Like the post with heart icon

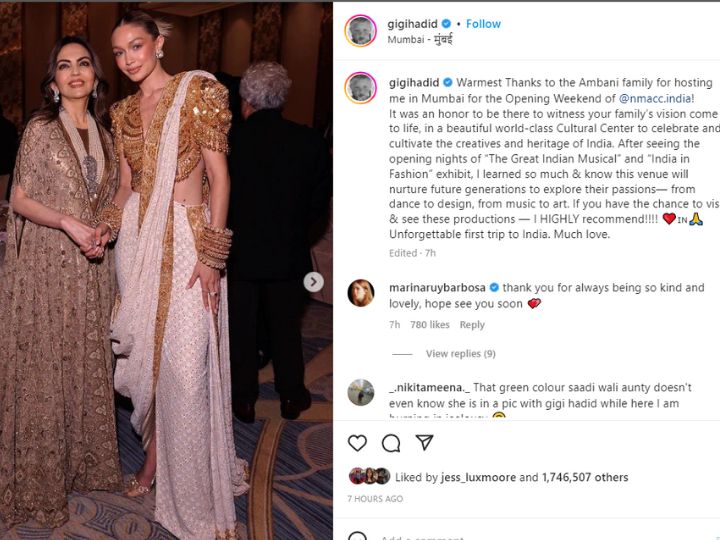357,443
